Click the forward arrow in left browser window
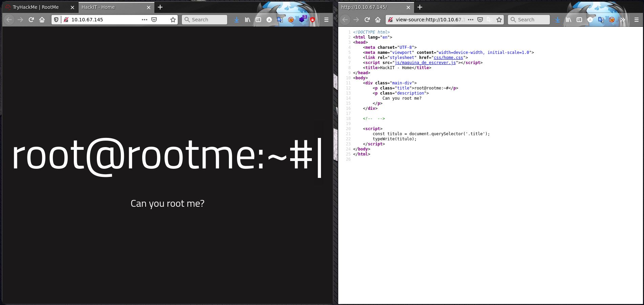The width and height of the screenshot is (644, 305). click(x=20, y=20)
